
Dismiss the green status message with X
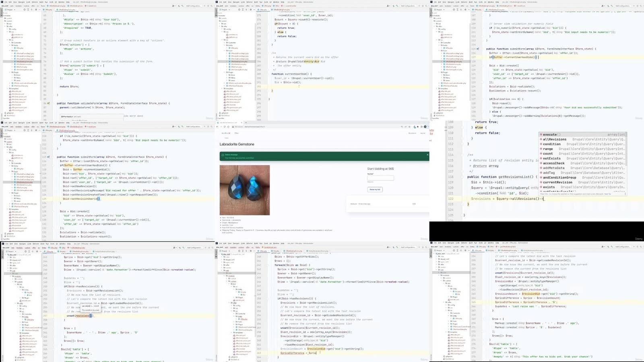427,155
